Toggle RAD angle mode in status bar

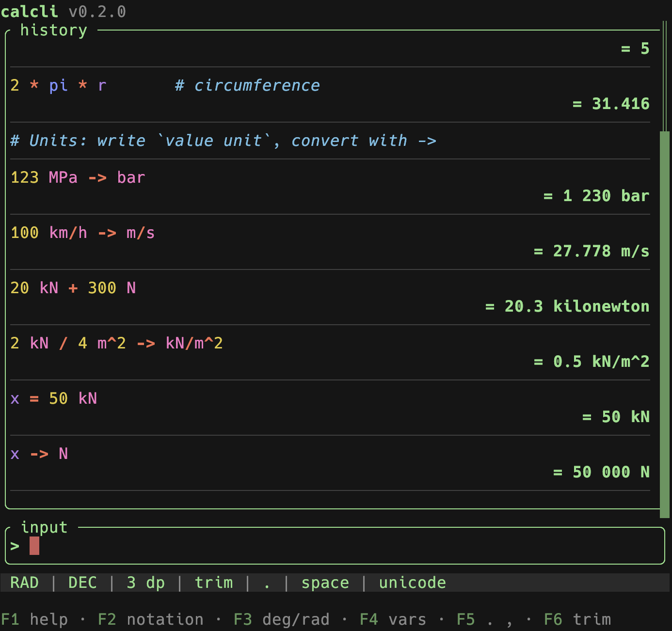point(25,583)
